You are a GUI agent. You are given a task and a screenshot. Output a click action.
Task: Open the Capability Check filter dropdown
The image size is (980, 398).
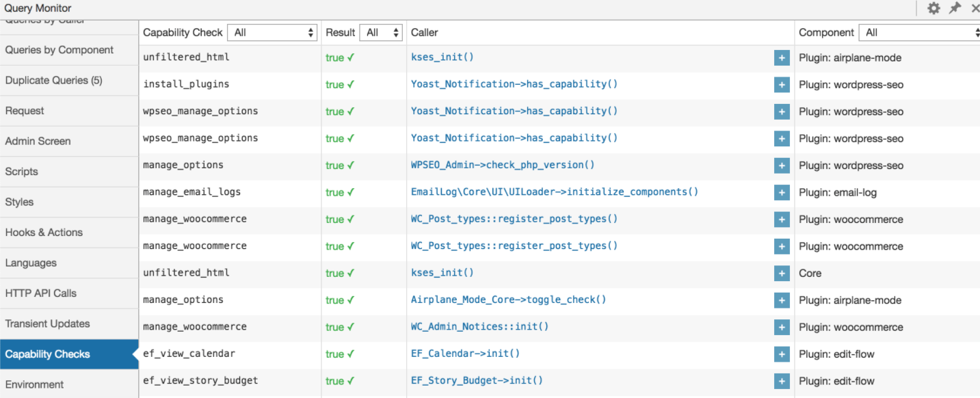272,32
